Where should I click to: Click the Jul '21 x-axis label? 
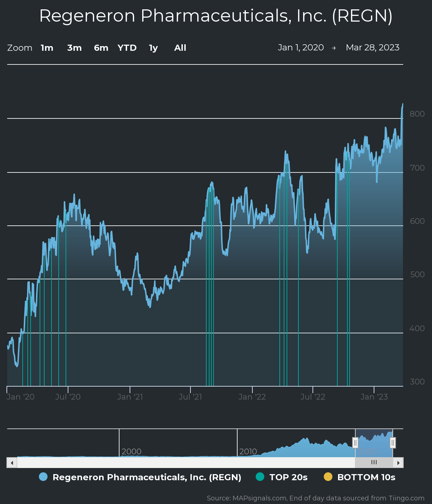(x=190, y=397)
